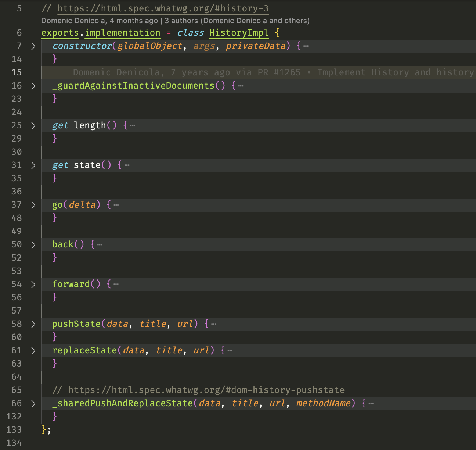Click line number 5 in the gutter

click(19, 8)
